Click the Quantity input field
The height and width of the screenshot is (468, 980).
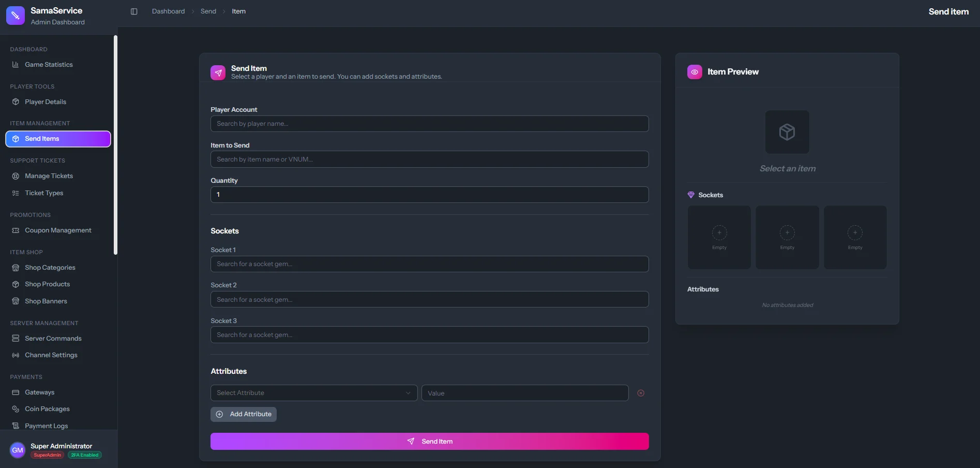pyautogui.click(x=430, y=195)
